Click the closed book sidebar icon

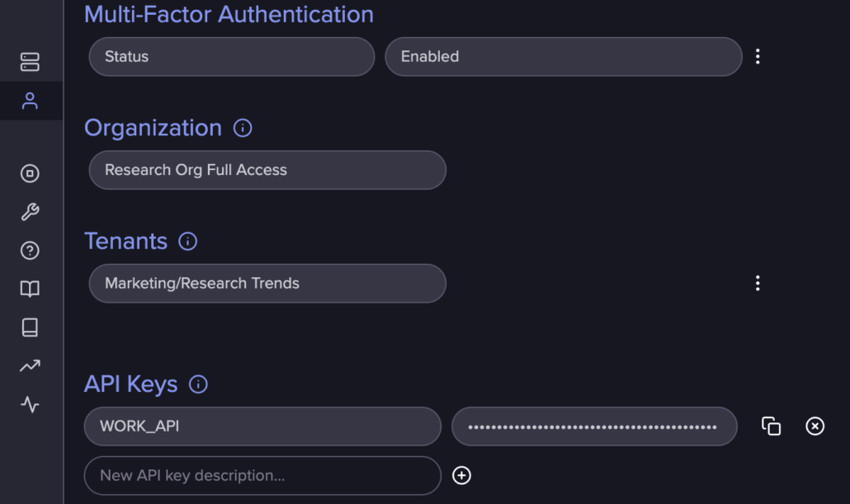coord(30,327)
